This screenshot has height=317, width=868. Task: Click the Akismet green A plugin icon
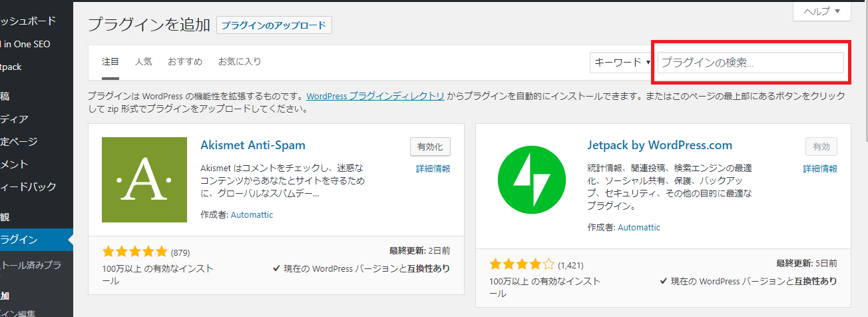[x=144, y=180]
